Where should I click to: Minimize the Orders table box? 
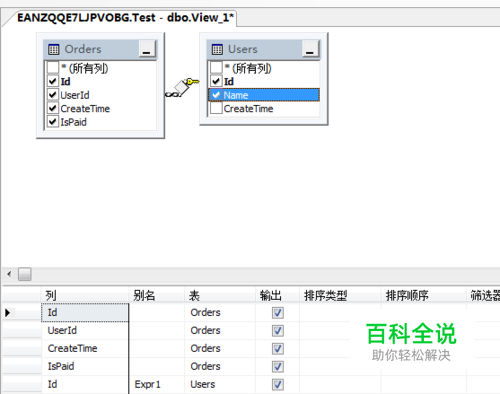(x=147, y=49)
